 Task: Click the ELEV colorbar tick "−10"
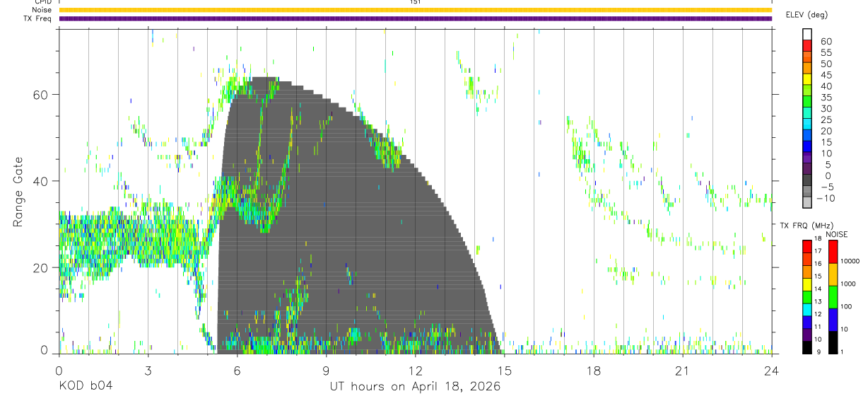[x=826, y=199]
